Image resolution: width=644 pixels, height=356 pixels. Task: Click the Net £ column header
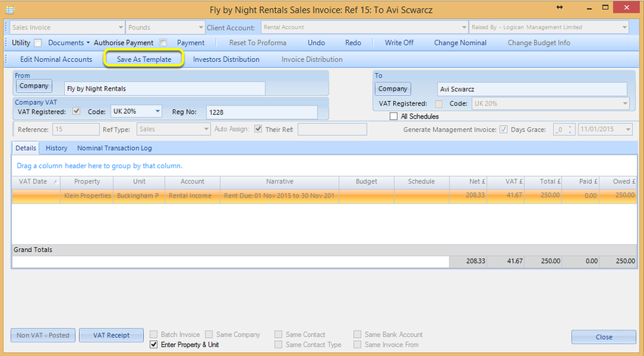[x=468, y=181]
